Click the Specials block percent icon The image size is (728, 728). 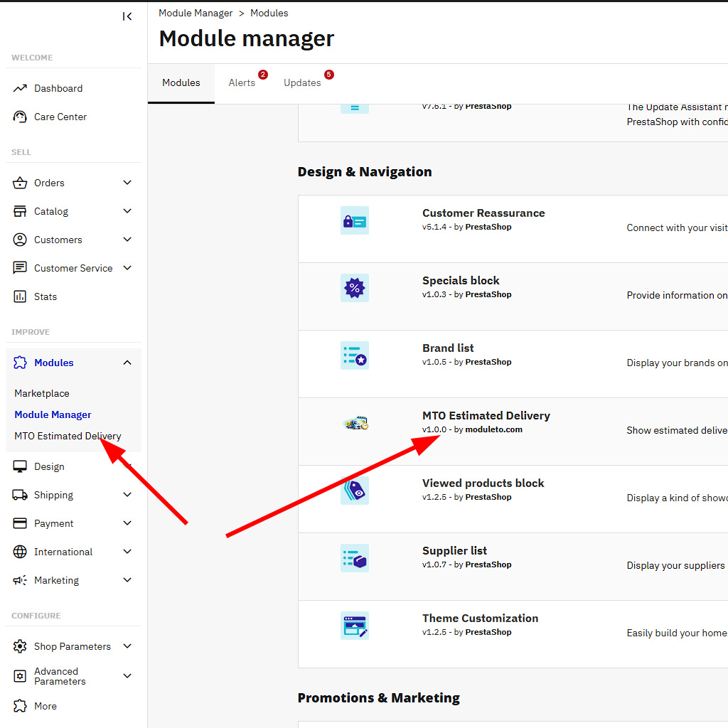[x=354, y=288]
